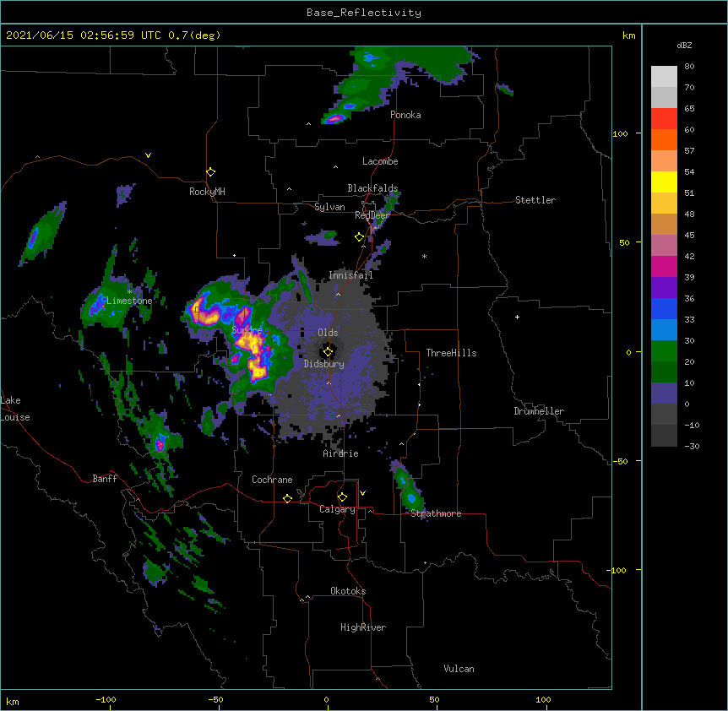Click the Lake Louise label
Viewport: 728px width, 711px height.
click(x=15, y=409)
